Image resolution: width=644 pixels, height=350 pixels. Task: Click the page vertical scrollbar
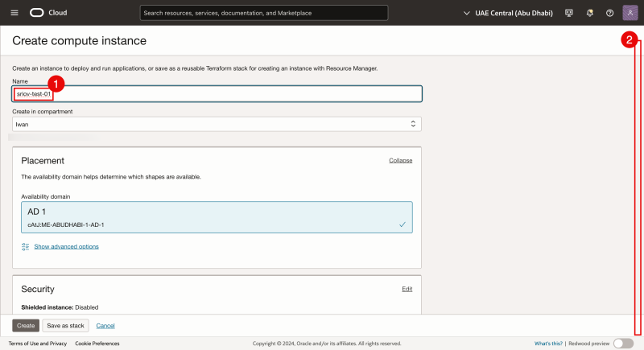click(x=638, y=185)
